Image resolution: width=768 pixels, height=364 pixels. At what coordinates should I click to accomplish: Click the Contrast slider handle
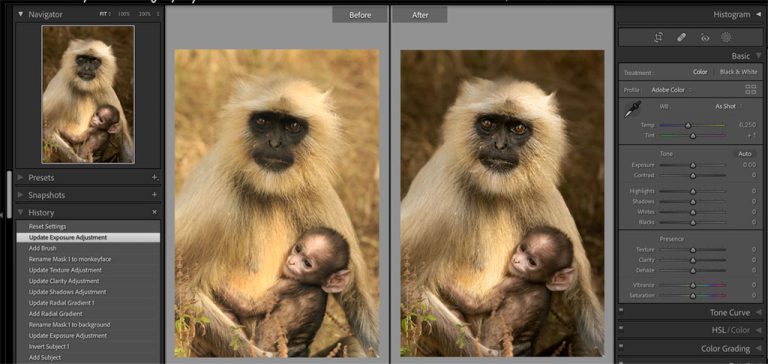tap(693, 175)
